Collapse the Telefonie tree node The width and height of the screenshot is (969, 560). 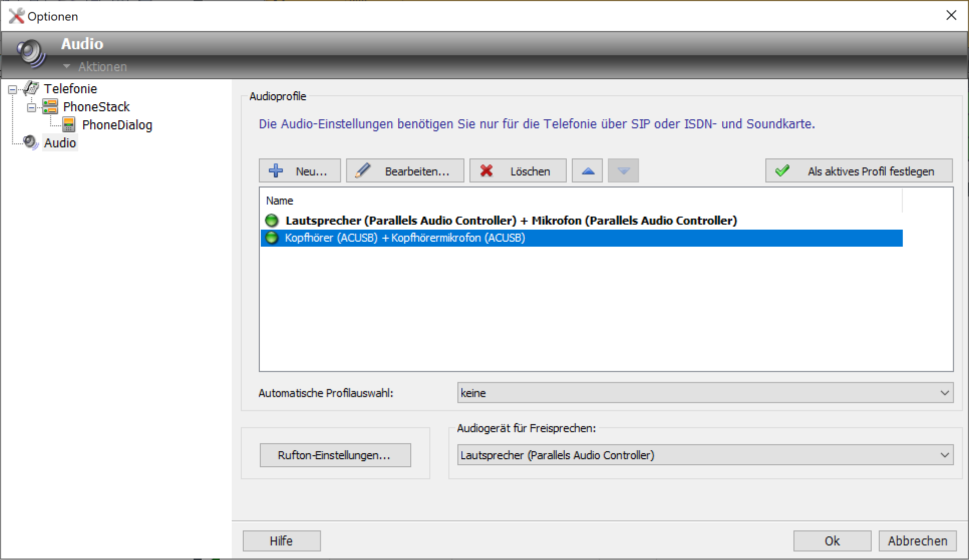point(13,90)
